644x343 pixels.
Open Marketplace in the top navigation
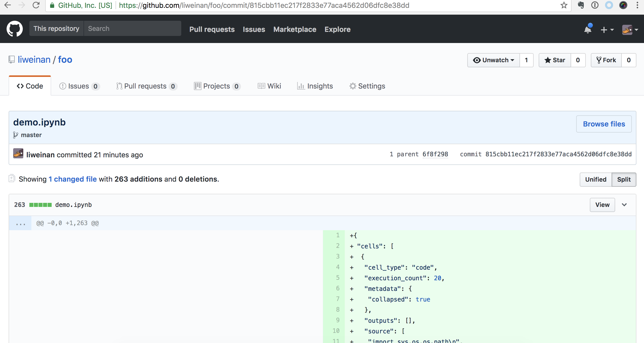click(x=295, y=29)
